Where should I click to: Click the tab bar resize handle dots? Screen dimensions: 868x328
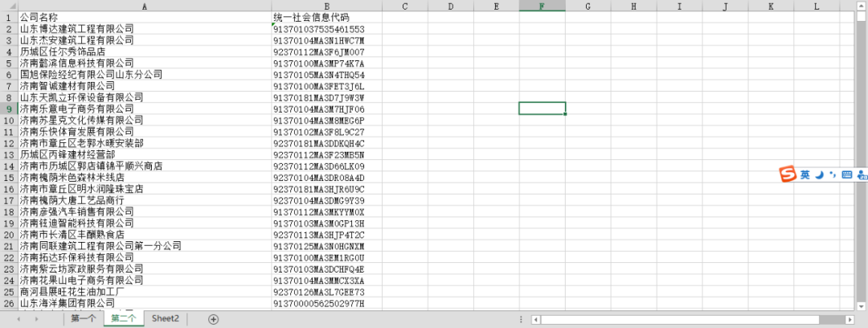521,320
